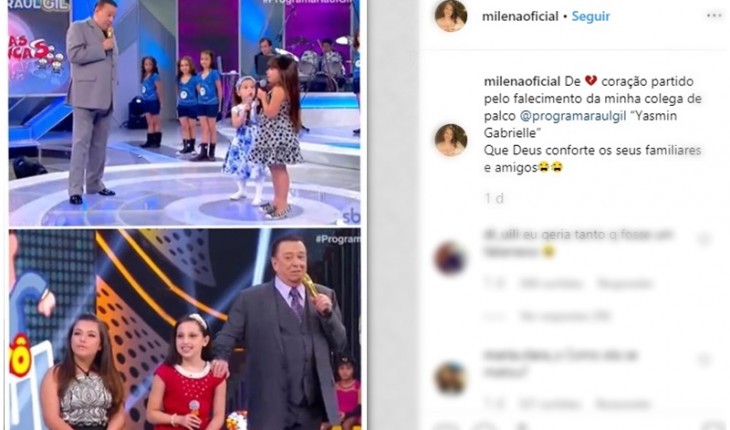Open the @programaraulgil mention link
This screenshot has width=730, height=430.
(x=573, y=116)
